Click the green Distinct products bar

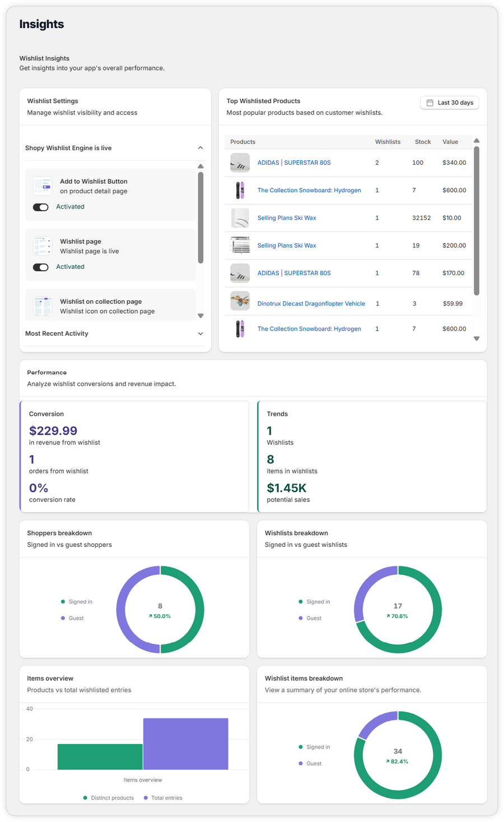coord(100,756)
